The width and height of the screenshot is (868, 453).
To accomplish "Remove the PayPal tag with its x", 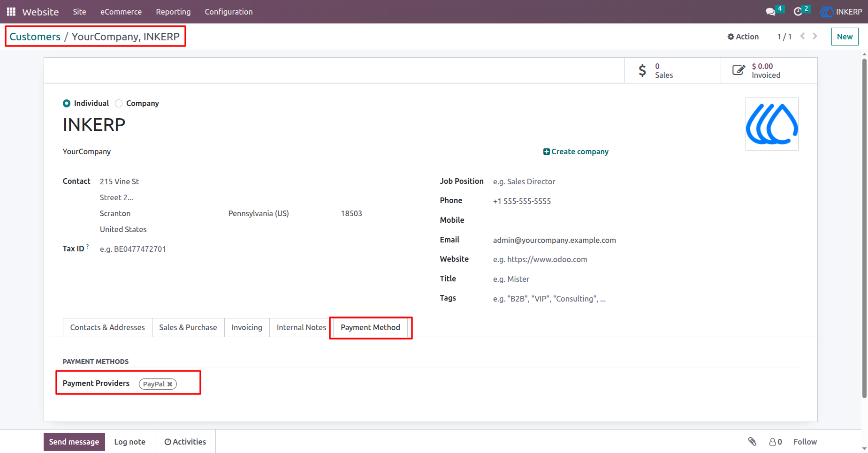I will (x=170, y=384).
